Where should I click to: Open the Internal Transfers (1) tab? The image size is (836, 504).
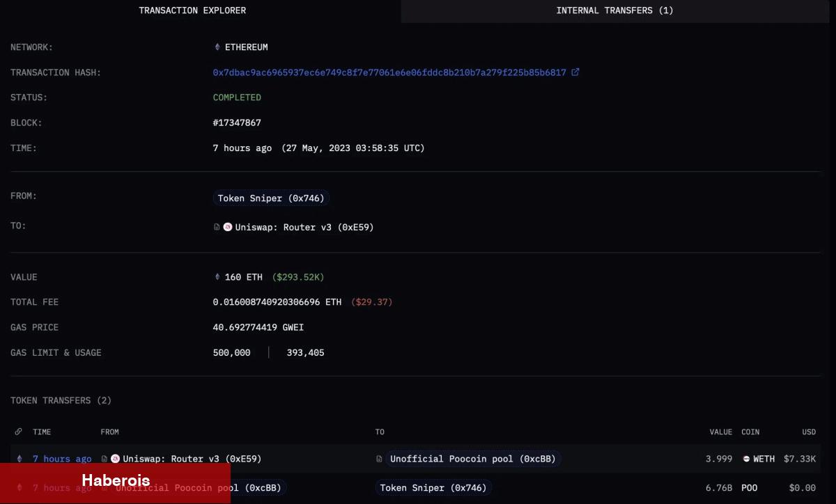point(614,10)
